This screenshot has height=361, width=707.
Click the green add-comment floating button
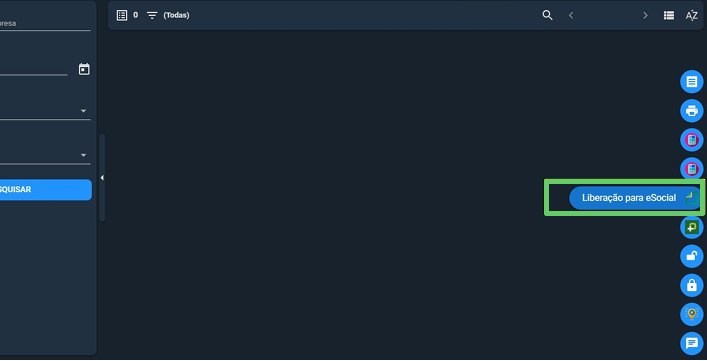tap(692, 227)
